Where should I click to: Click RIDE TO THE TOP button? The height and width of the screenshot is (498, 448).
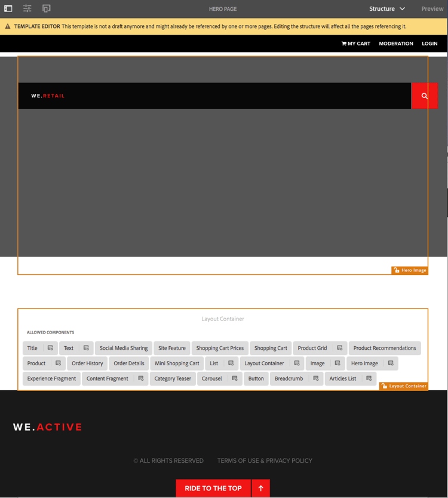click(x=213, y=488)
